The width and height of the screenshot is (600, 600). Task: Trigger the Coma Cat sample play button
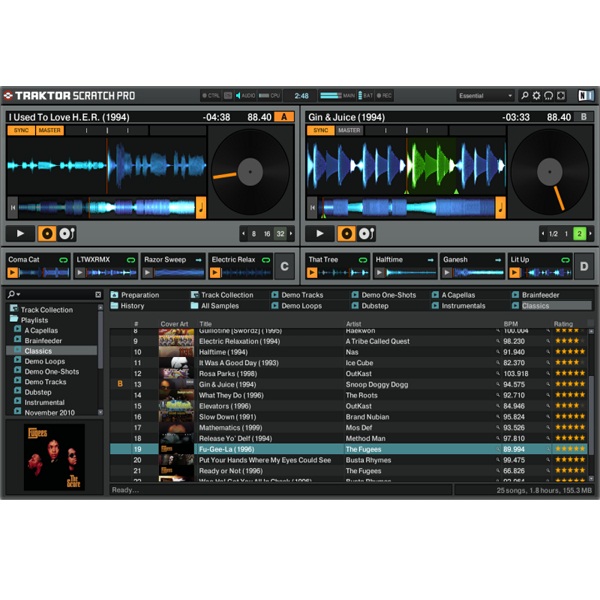coord(13,272)
